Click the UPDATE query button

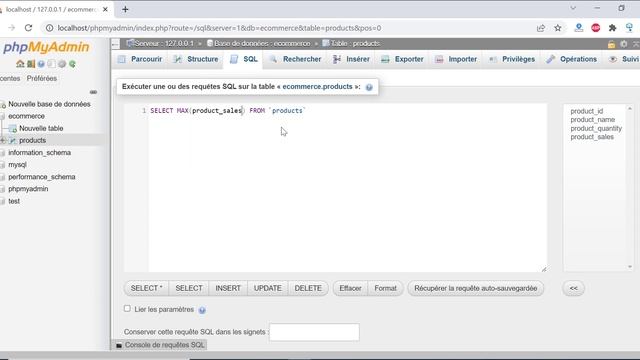click(x=268, y=289)
